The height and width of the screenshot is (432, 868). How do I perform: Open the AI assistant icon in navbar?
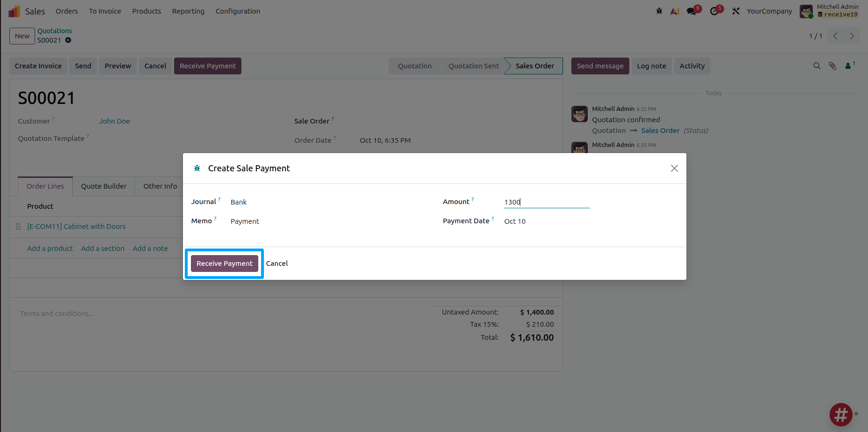(x=675, y=11)
